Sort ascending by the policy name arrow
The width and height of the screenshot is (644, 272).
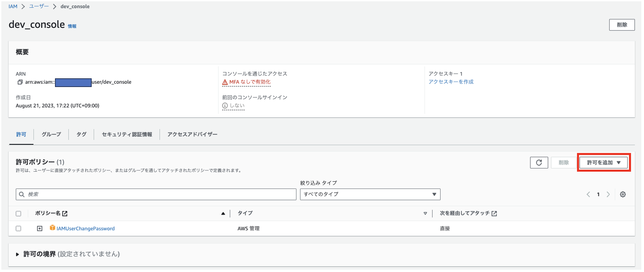(x=223, y=214)
